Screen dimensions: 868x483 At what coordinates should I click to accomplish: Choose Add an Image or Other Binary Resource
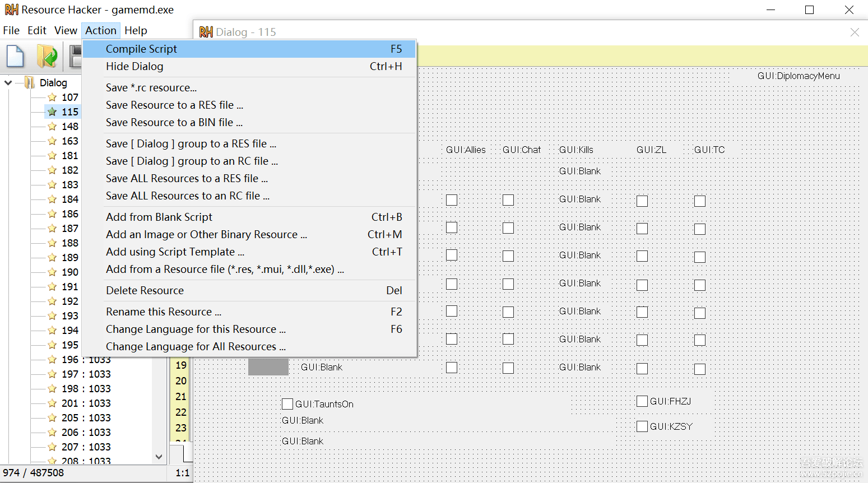click(x=249, y=234)
